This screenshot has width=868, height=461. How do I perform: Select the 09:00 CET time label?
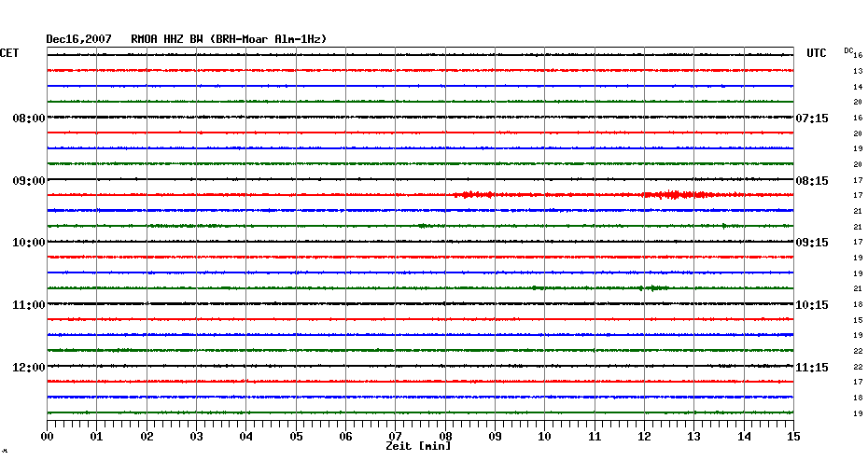(x=29, y=180)
